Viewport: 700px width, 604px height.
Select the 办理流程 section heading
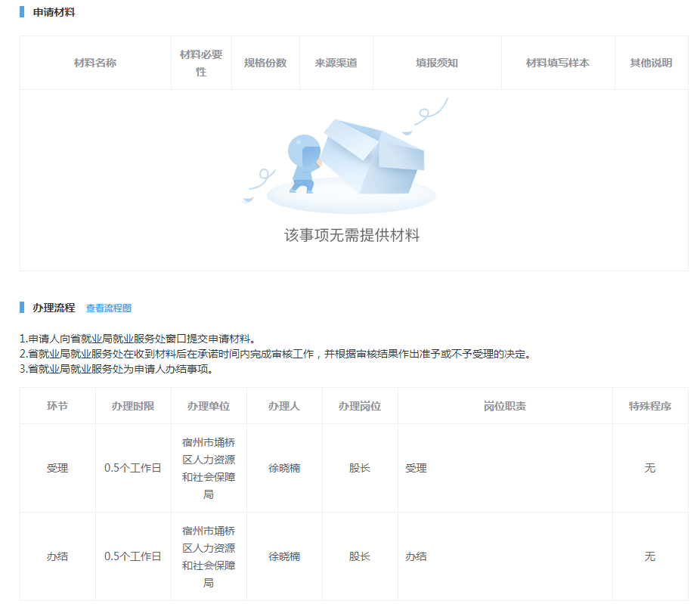(x=54, y=308)
